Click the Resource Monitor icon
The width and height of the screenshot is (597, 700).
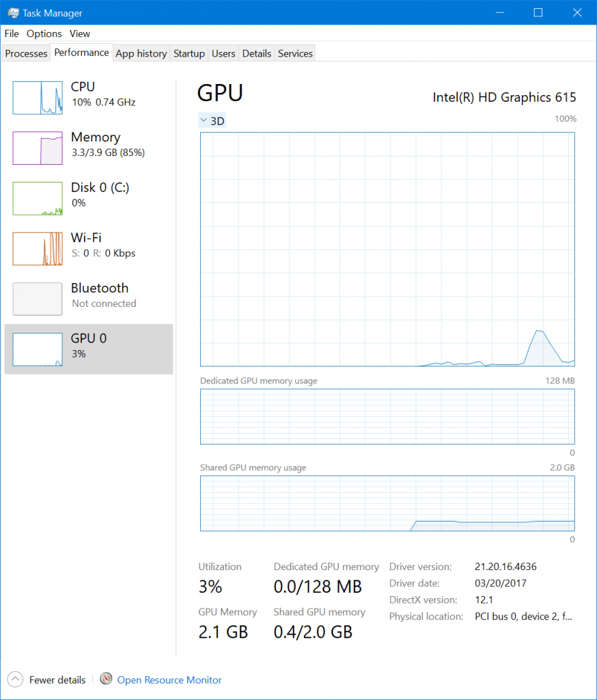pyautogui.click(x=106, y=679)
